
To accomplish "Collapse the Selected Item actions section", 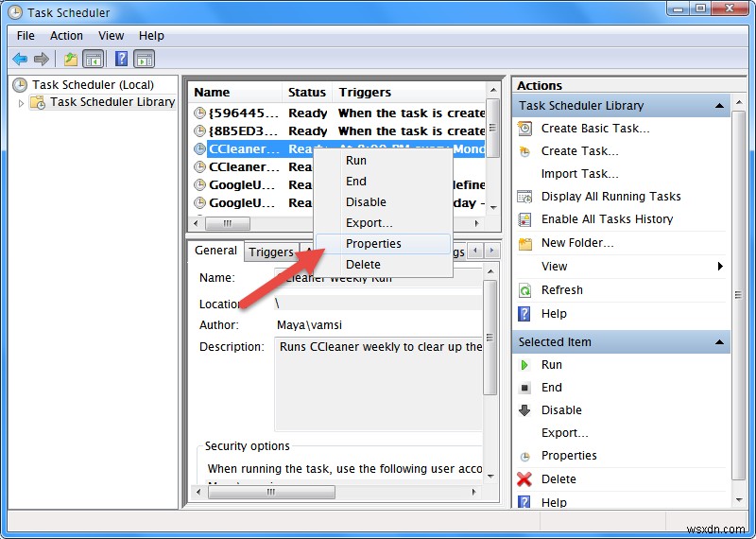I will (x=719, y=342).
